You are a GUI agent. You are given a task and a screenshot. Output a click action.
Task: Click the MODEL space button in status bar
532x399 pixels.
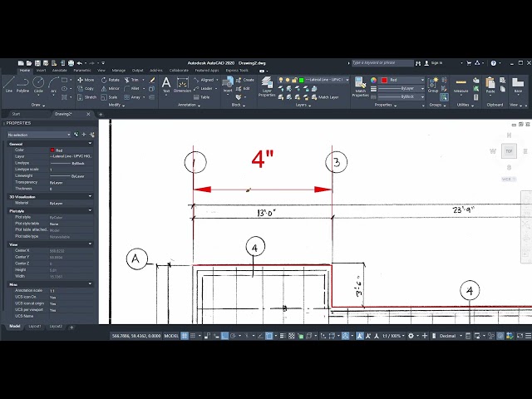171,336
